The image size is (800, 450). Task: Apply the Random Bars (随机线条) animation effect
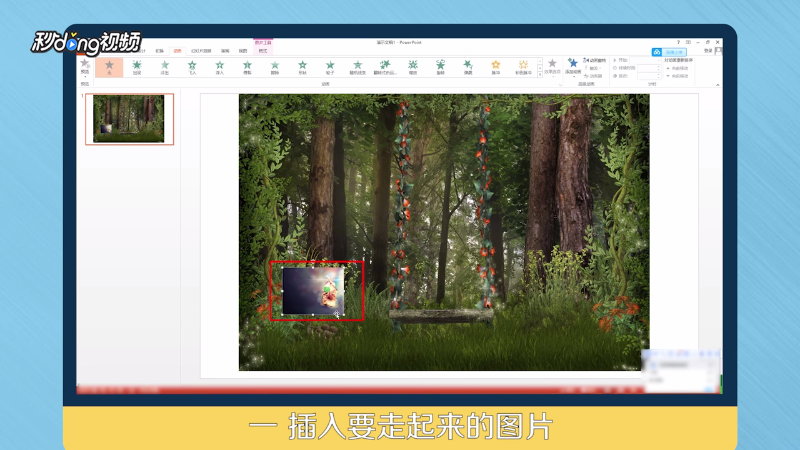tap(357, 67)
